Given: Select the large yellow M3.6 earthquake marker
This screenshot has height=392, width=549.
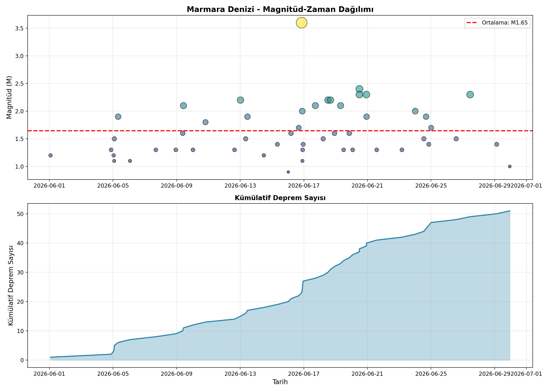Looking at the screenshot, I should point(302,23).
